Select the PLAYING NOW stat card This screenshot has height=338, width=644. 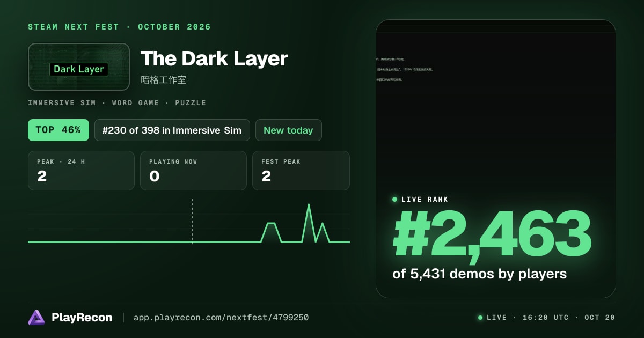tap(193, 171)
